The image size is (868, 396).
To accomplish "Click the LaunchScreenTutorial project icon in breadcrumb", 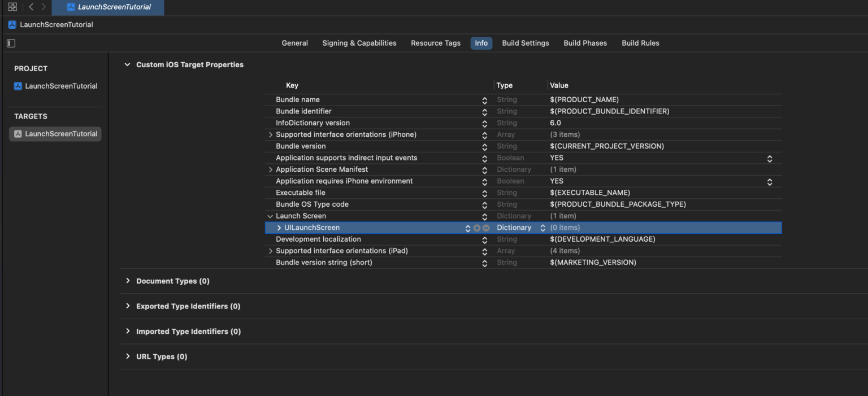I will point(12,25).
